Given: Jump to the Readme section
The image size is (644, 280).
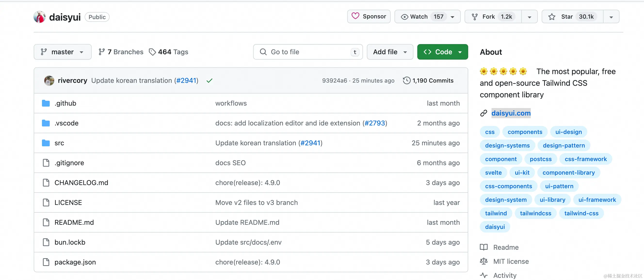Looking at the screenshot, I should coord(506,247).
